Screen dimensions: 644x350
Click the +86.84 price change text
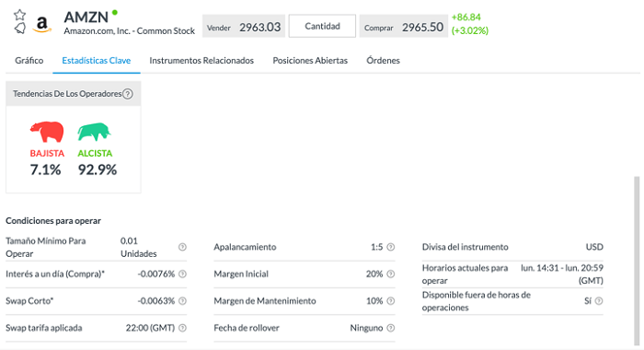[x=466, y=17]
